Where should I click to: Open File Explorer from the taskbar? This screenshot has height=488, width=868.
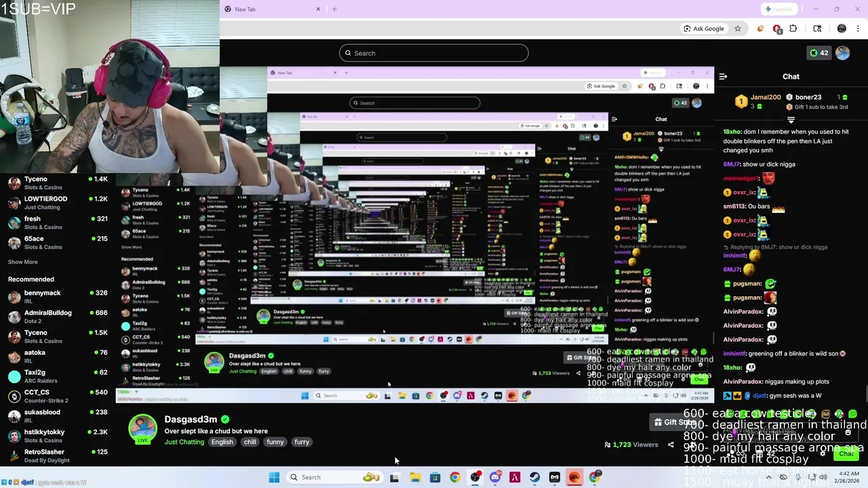tap(415, 477)
